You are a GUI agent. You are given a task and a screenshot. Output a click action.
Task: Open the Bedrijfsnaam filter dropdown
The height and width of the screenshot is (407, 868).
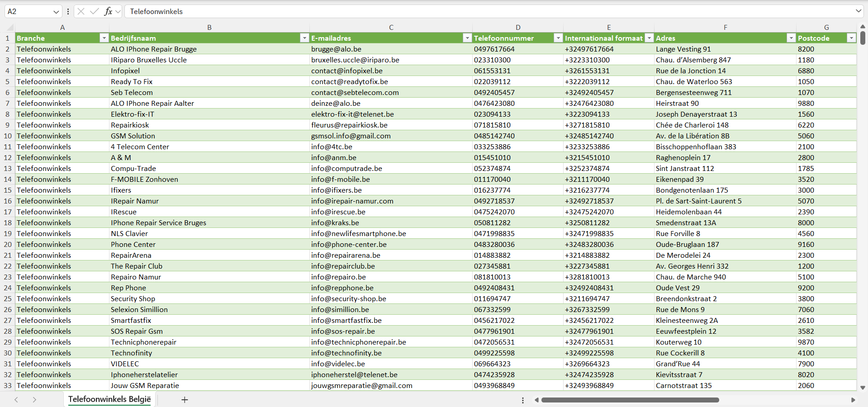coord(304,38)
